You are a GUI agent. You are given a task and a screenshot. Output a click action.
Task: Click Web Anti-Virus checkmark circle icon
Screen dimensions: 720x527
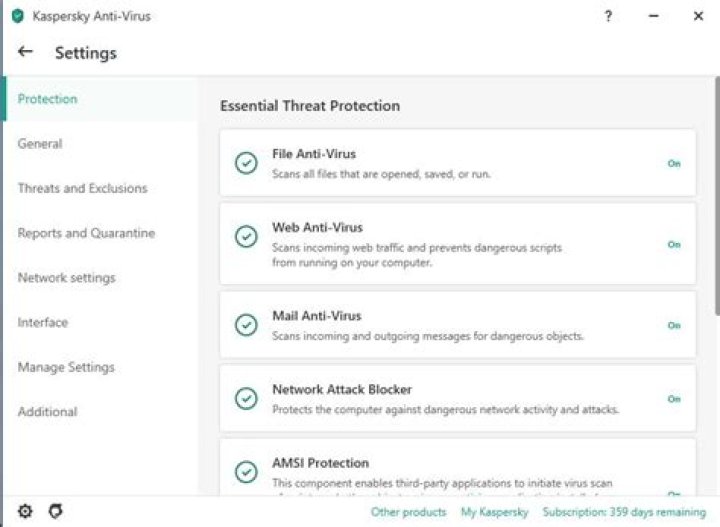[245, 236]
